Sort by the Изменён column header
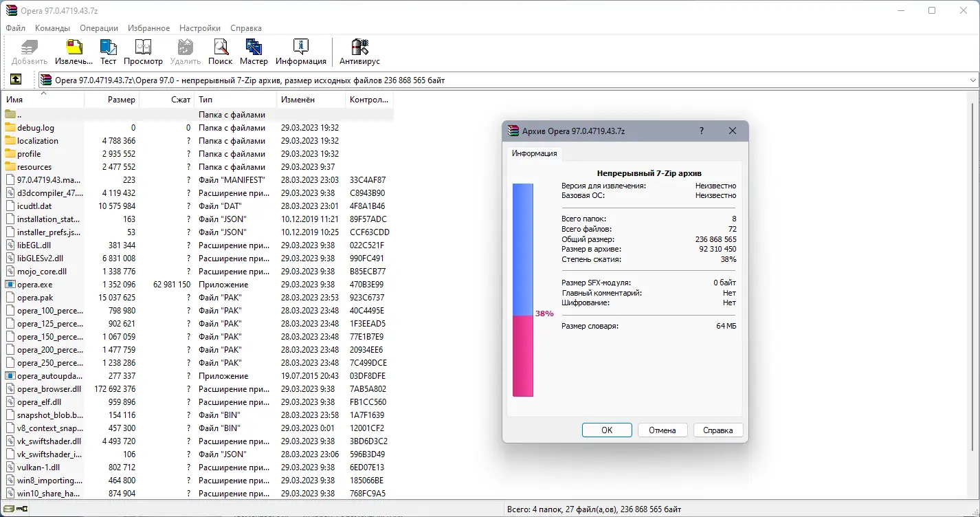 click(x=311, y=100)
